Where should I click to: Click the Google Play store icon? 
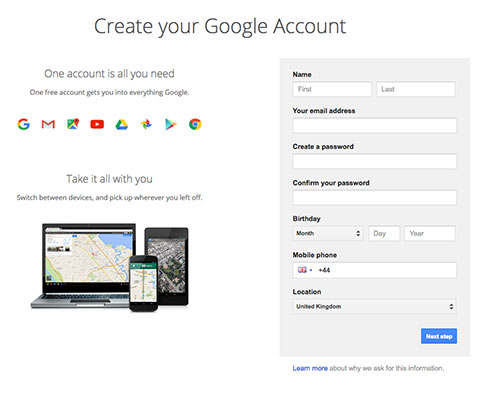coord(170,124)
